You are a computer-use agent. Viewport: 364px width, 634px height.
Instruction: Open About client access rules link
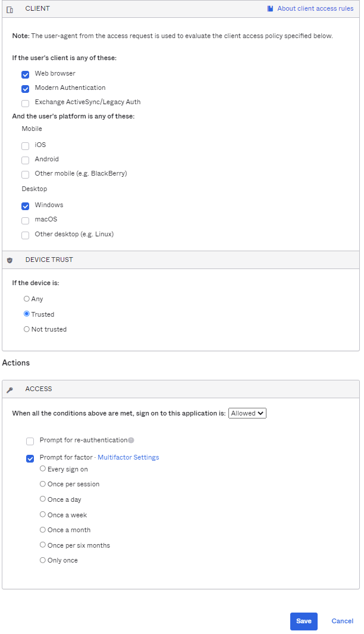tap(315, 9)
